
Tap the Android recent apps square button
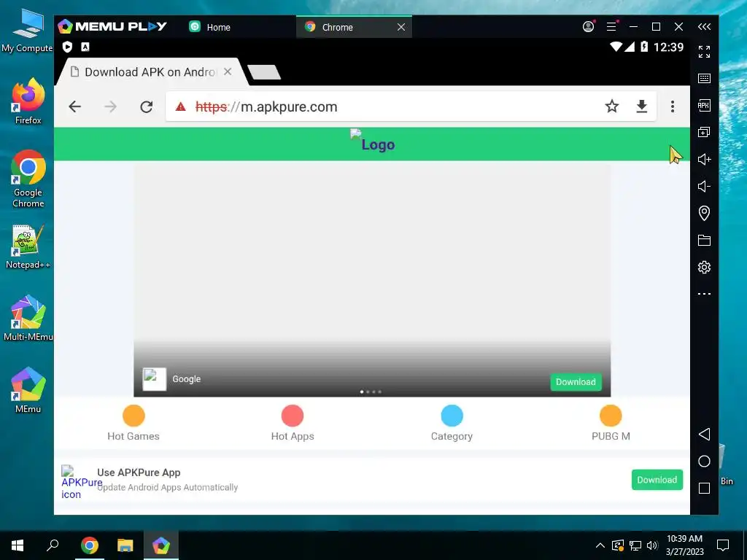(x=704, y=488)
